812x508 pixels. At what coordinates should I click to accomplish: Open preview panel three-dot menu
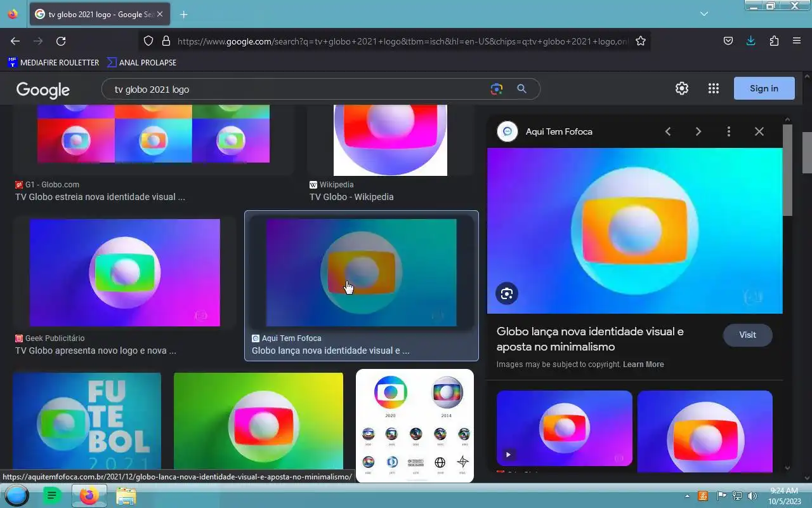coord(729,131)
